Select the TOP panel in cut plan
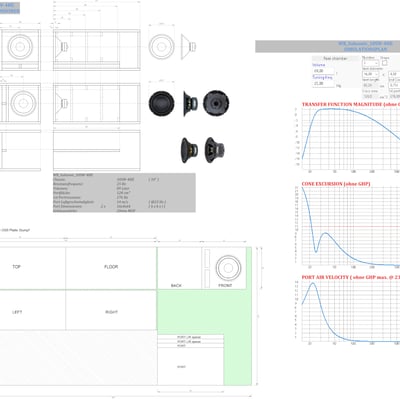 [32, 268]
